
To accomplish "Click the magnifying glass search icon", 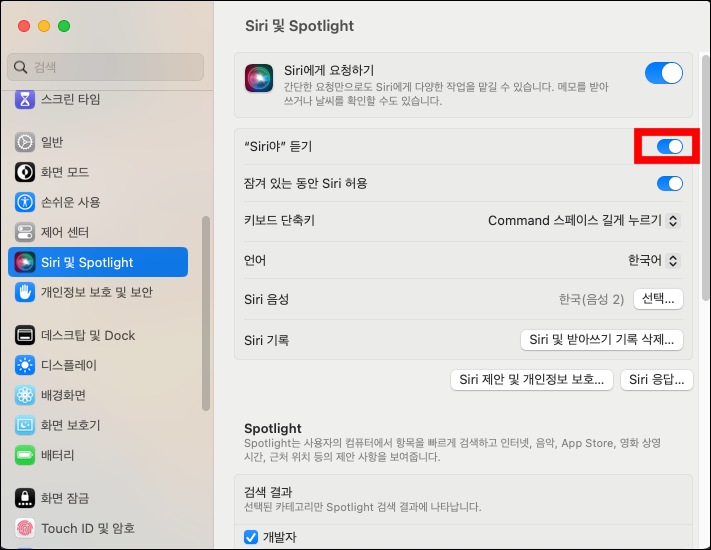I will (20, 67).
